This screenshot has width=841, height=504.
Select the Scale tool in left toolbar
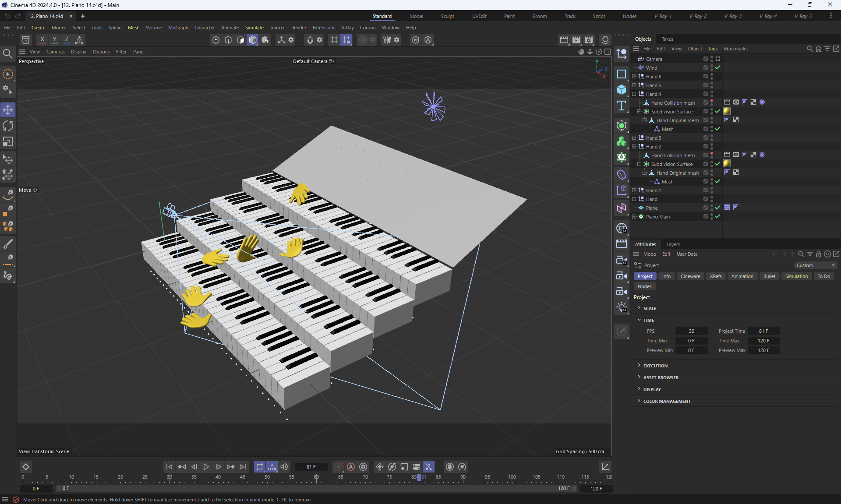tap(8, 142)
